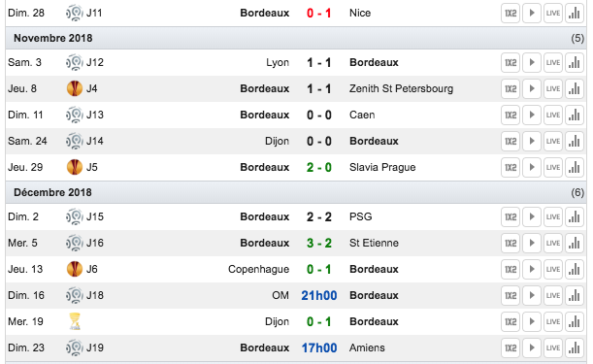
Task: Click the Ligue 1 logo on J11 row
Action: click(x=75, y=13)
